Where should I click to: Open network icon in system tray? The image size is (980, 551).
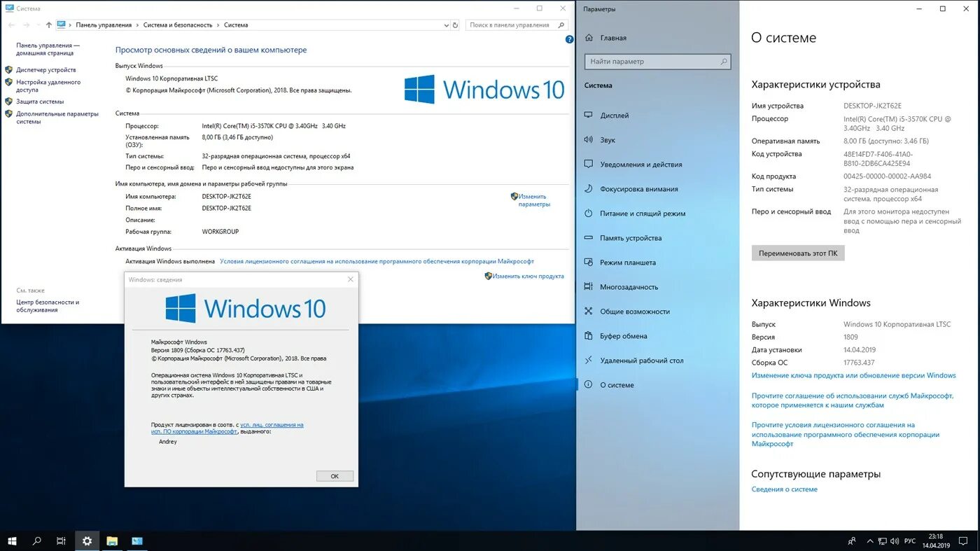point(882,541)
